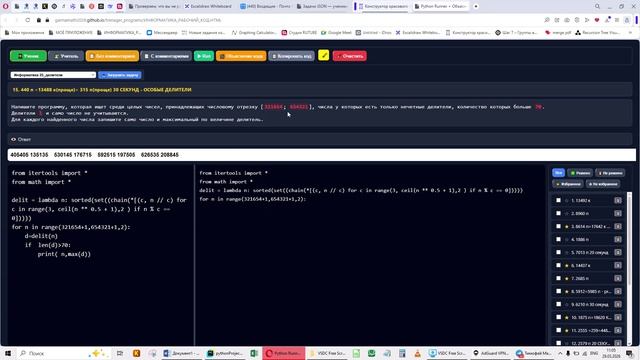This screenshot has height=360, width=640.
Task: Toggle the favorite star on task 2
Action: tap(567, 213)
